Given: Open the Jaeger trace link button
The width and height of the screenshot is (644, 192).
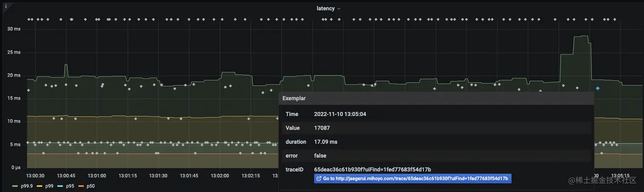Looking at the screenshot, I should click(x=413, y=179).
